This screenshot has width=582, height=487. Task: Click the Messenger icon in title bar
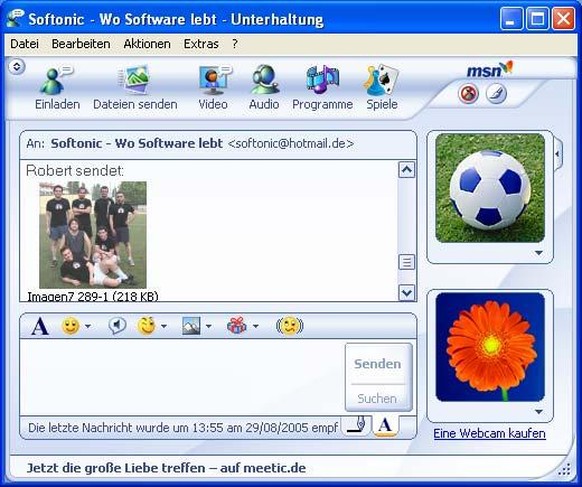(15, 19)
